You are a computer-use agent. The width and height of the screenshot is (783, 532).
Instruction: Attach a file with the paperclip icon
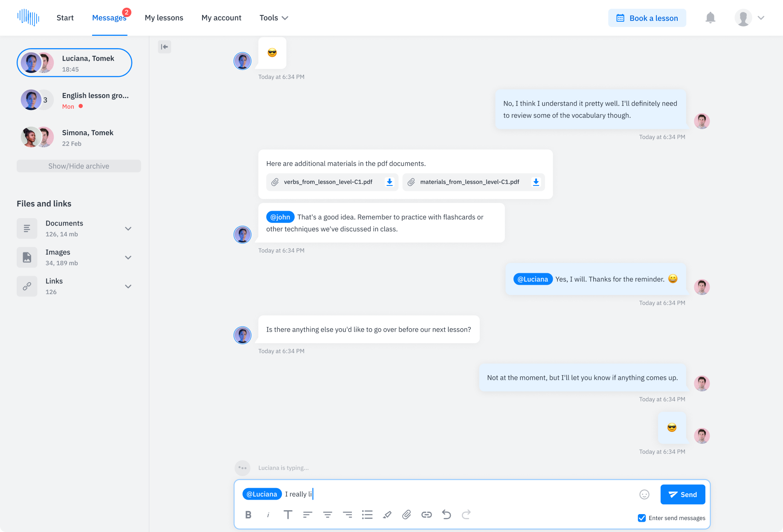tap(406, 515)
